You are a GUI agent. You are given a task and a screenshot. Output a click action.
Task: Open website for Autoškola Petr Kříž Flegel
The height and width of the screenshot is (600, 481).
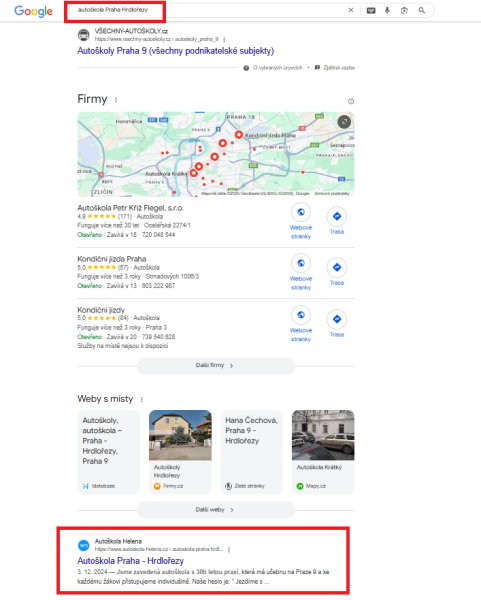301,221
